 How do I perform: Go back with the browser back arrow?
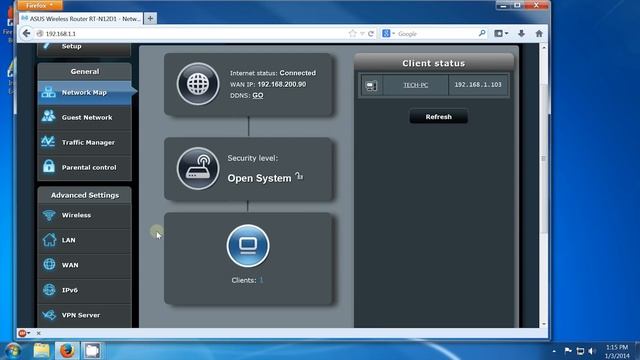[27, 33]
